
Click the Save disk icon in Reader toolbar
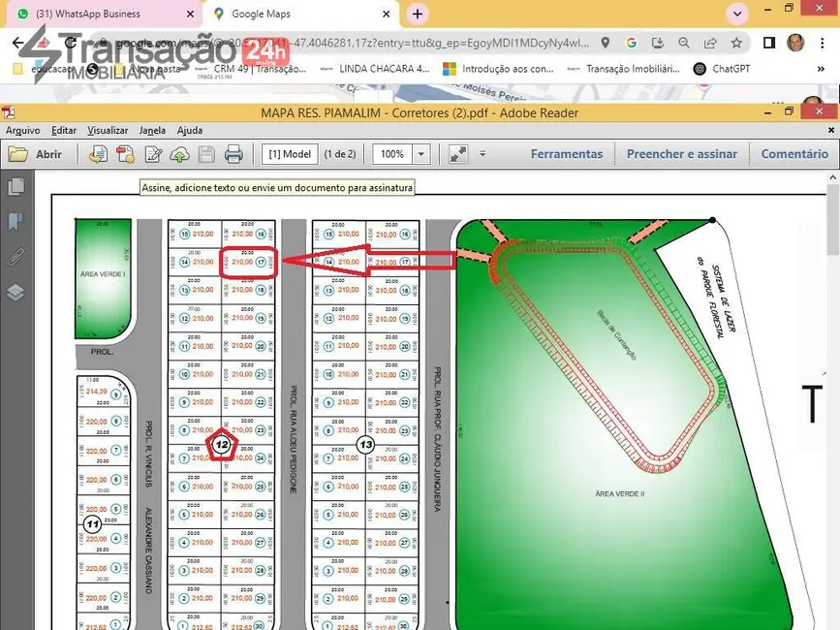pos(206,154)
